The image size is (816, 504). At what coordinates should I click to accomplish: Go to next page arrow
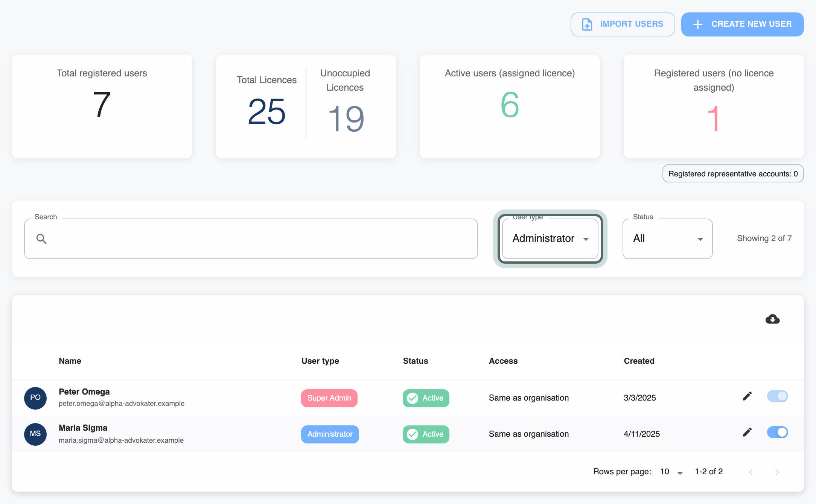[x=777, y=472]
